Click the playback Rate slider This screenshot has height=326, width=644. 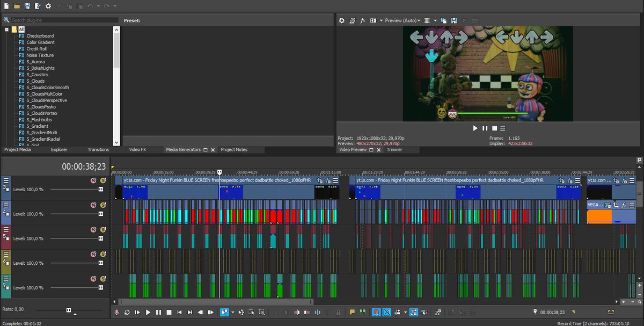[x=68, y=310]
